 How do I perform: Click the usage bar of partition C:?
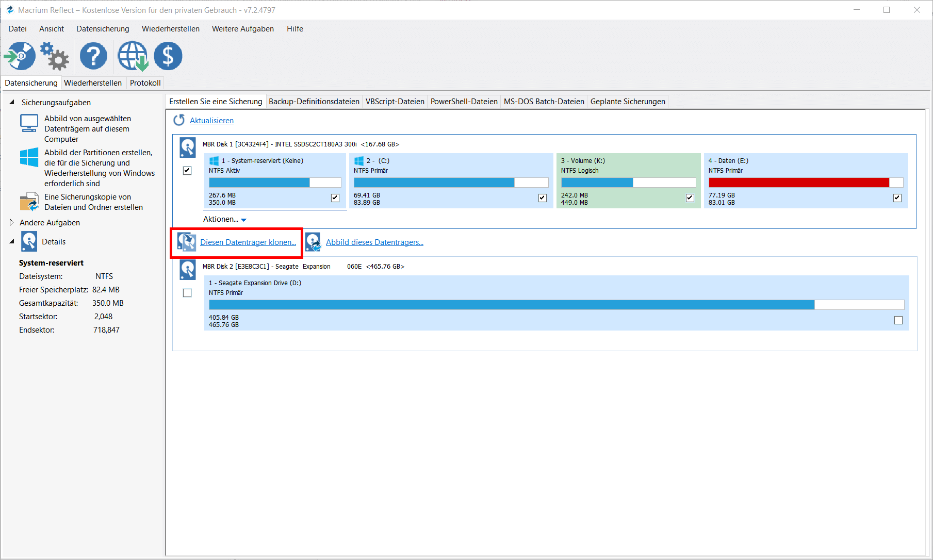pyautogui.click(x=451, y=183)
